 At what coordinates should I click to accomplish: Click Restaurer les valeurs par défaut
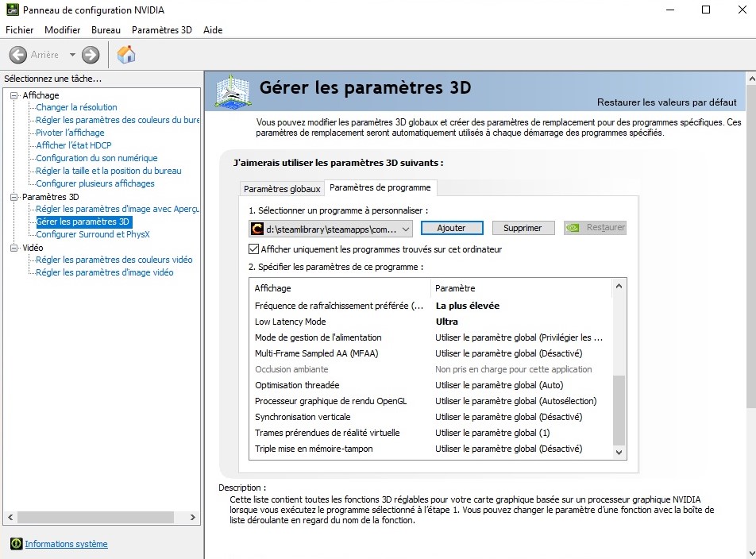point(665,102)
